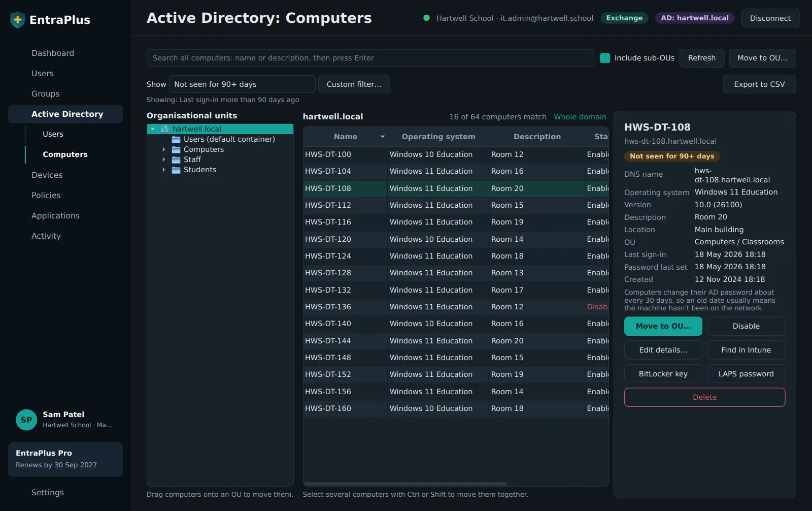Click Find in Intune

746,350
